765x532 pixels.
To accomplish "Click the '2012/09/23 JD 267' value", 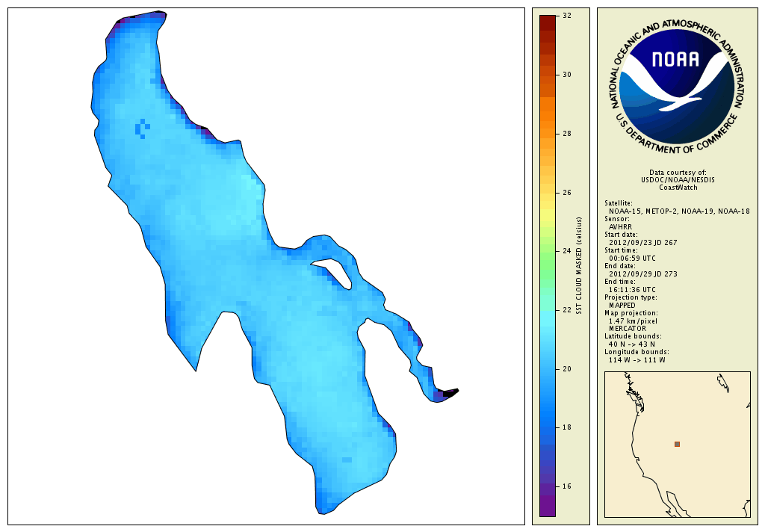I will click(643, 243).
